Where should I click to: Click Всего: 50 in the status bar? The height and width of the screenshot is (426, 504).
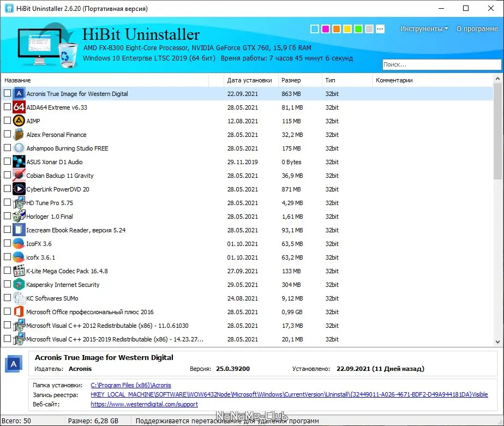click(x=16, y=421)
